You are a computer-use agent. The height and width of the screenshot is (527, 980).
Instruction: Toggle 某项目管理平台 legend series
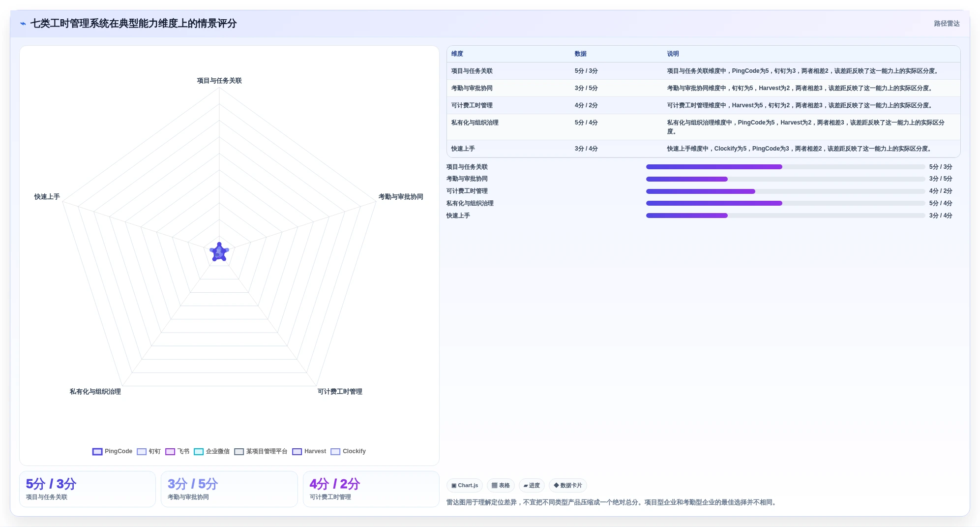[261, 451]
